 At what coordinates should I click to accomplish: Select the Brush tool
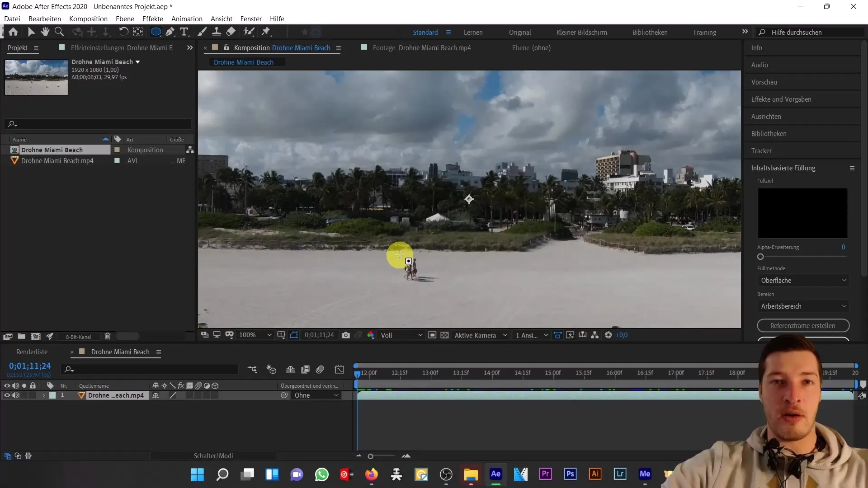coord(202,32)
